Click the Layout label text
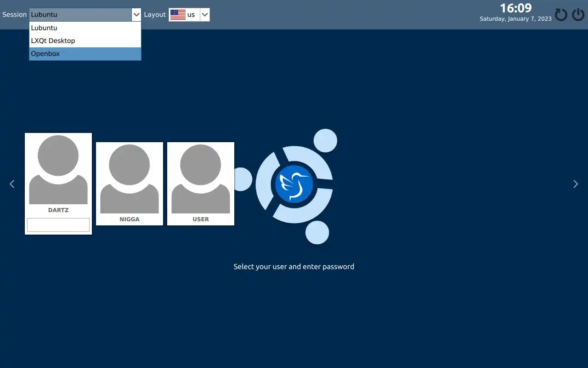The height and width of the screenshot is (368, 588). click(155, 15)
